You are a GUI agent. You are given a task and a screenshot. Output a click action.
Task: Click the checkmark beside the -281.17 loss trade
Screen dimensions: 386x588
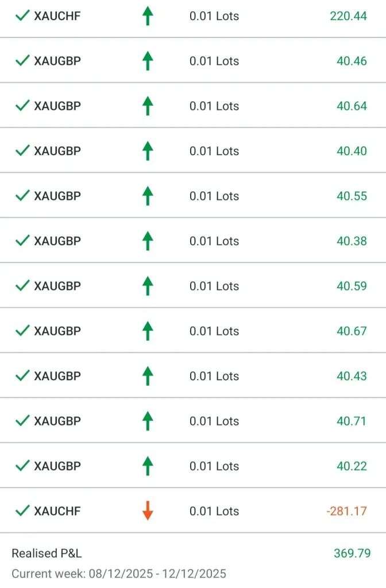pos(22,510)
